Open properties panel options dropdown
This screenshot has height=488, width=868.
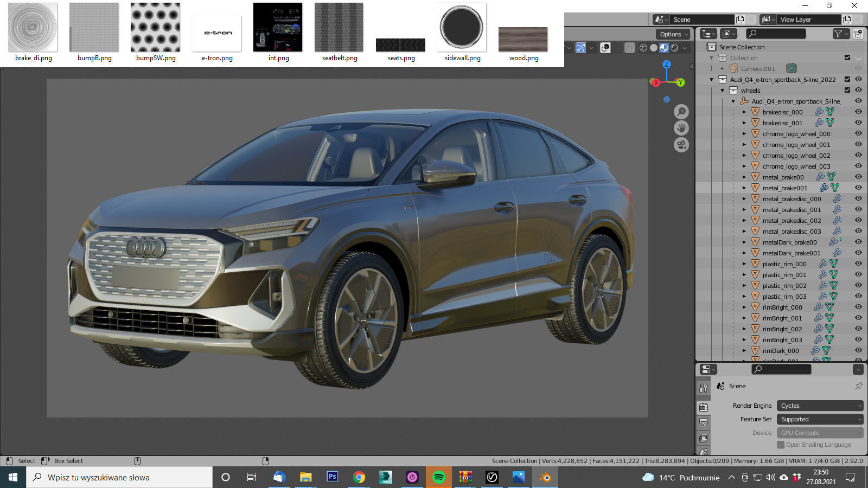click(x=858, y=369)
